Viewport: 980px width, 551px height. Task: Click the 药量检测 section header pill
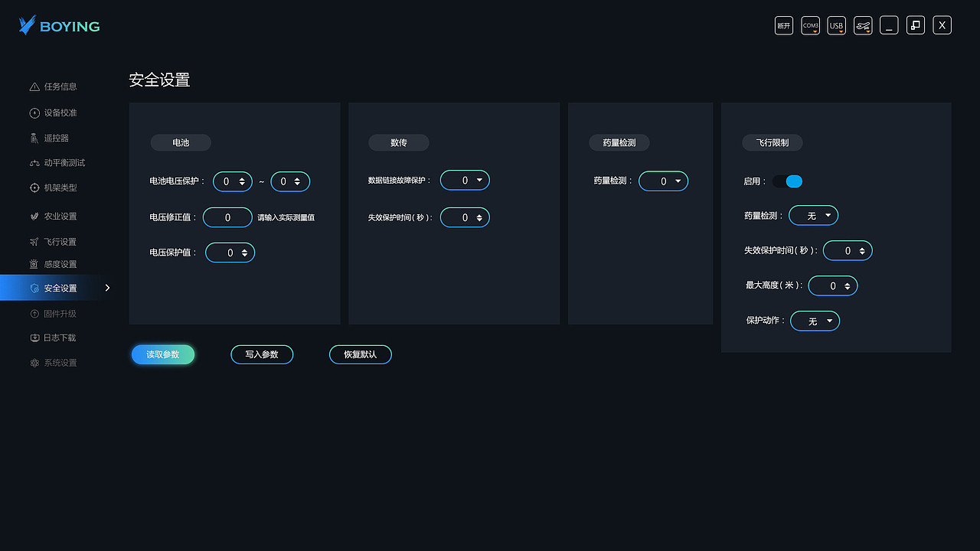click(x=619, y=143)
